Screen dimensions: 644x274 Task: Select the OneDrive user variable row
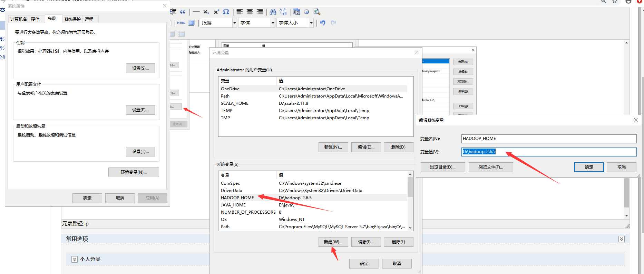point(313,89)
